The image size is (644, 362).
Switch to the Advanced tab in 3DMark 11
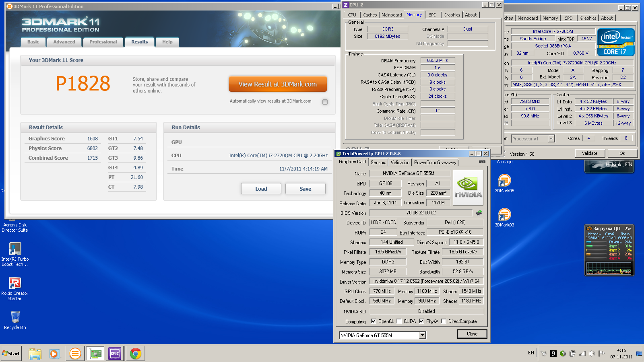tap(64, 42)
